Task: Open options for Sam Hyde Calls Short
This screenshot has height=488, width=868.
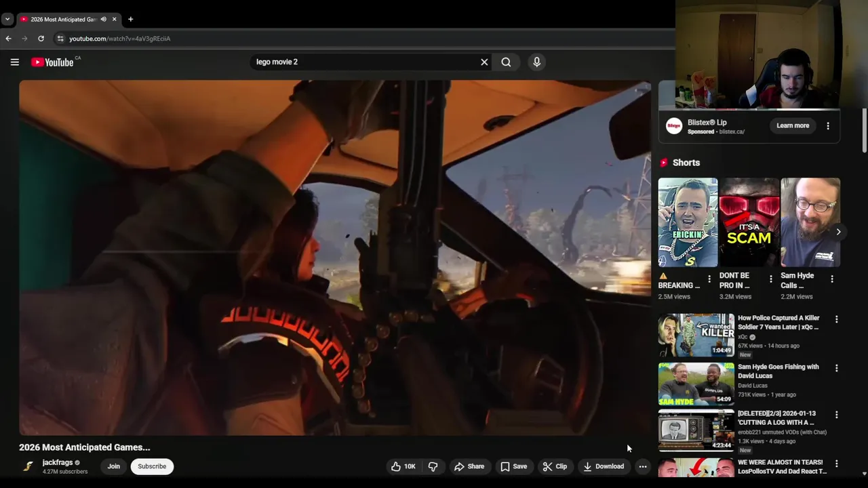Action: [x=832, y=279]
